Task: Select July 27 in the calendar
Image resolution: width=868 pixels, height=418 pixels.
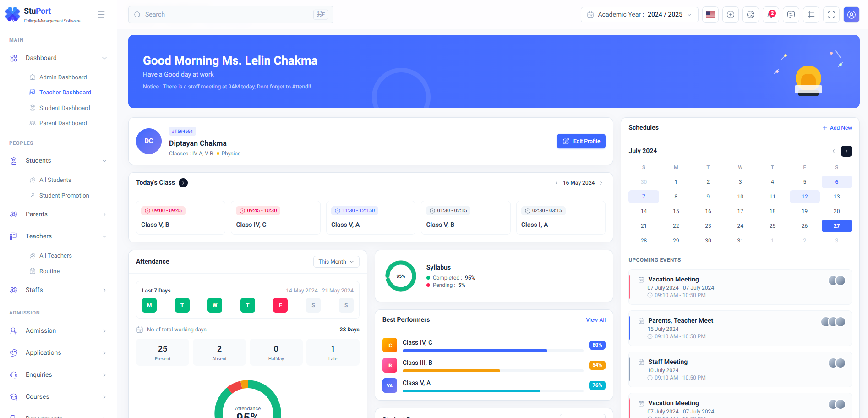Action: [837, 226]
